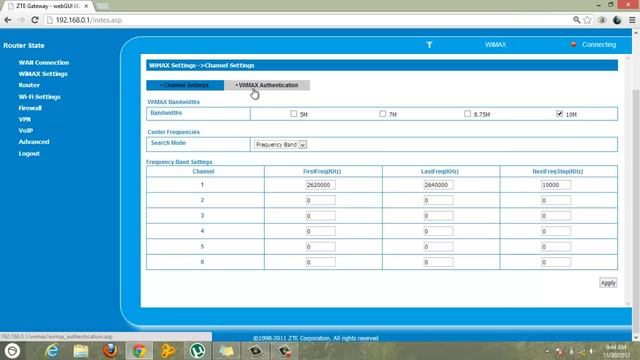Open WAN Connection in the sidebar
The height and width of the screenshot is (360, 640).
pos(44,62)
